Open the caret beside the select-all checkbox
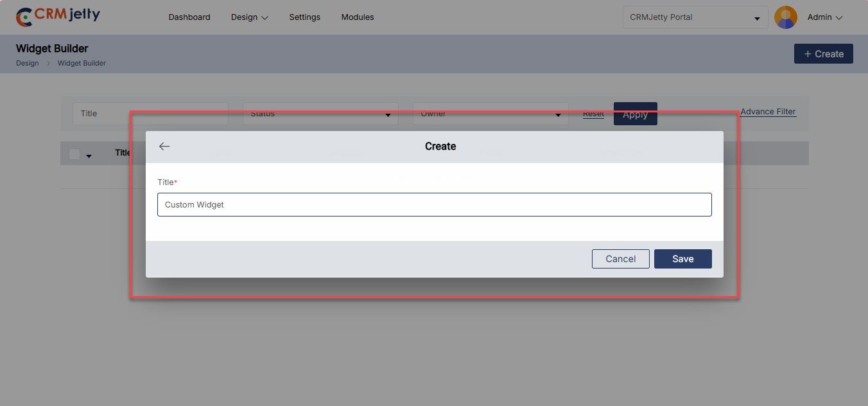Image resolution: width=868 pixels, height=406 pixels. pyautogui.click(x=89, y=156)
